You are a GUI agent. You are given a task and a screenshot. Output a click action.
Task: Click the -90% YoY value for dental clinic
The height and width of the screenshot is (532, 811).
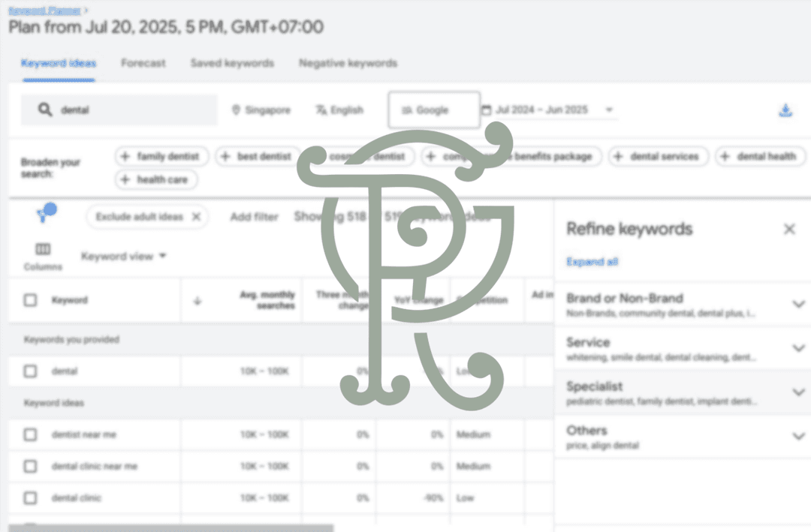click(x=433, y=498)
